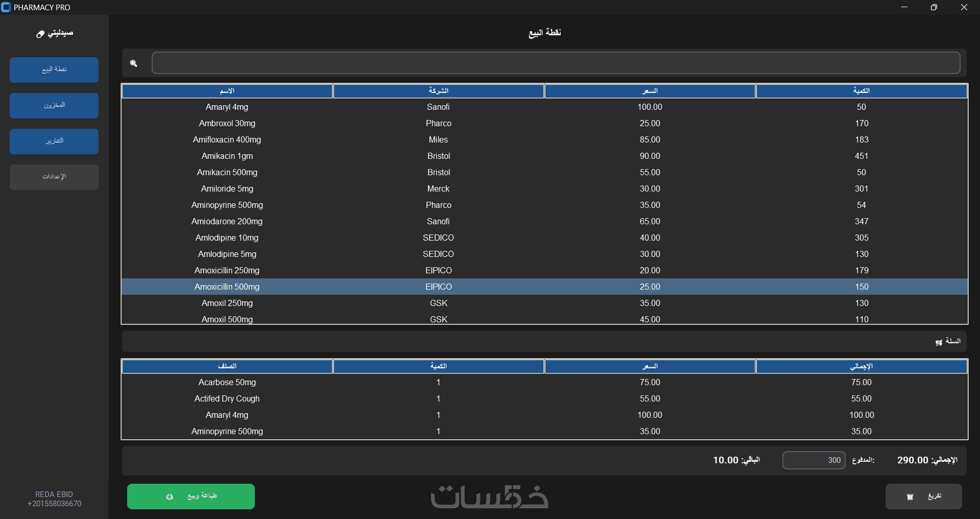Select the Amlodipine 5mg product
Viewport: 980px width, 519px height.
click(x=544, y=254)
